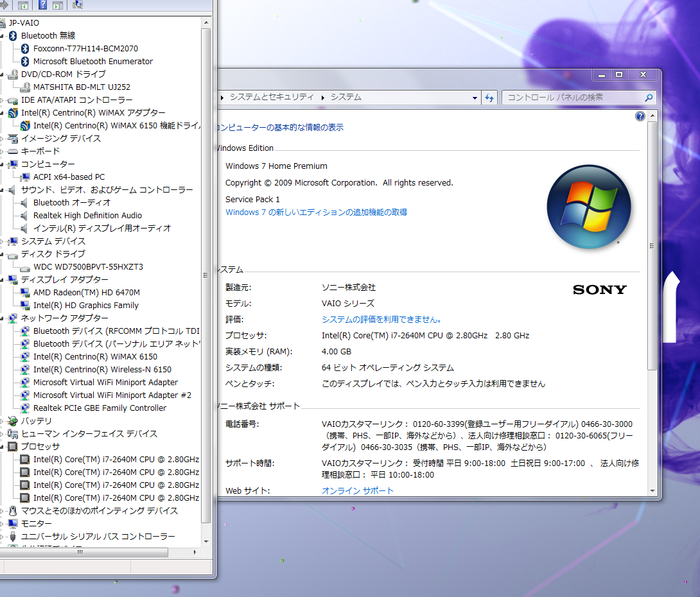The image size is (700, 597).
Task: Collapse the ディスプレイ アダプター node
Action: pos(2,281)
